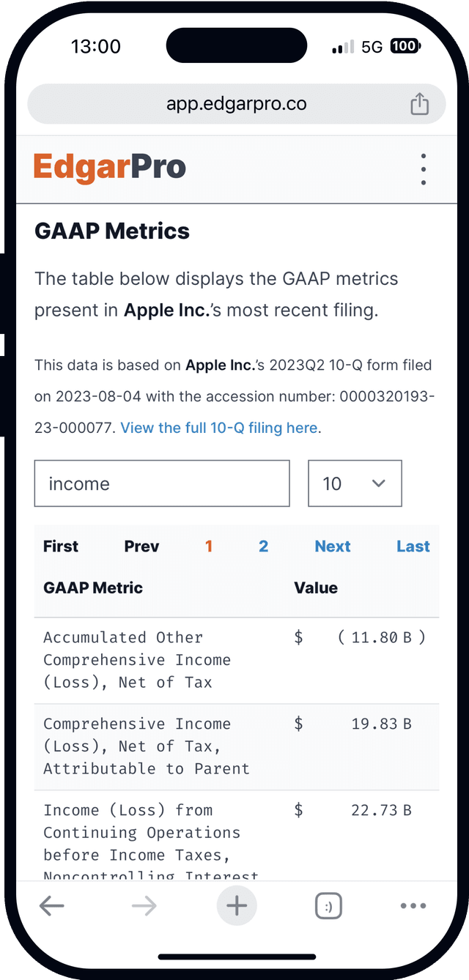The height and width of the screenshot is (980, 469).
Task: Switch to page 2 of results
Action: pos(263,546)
